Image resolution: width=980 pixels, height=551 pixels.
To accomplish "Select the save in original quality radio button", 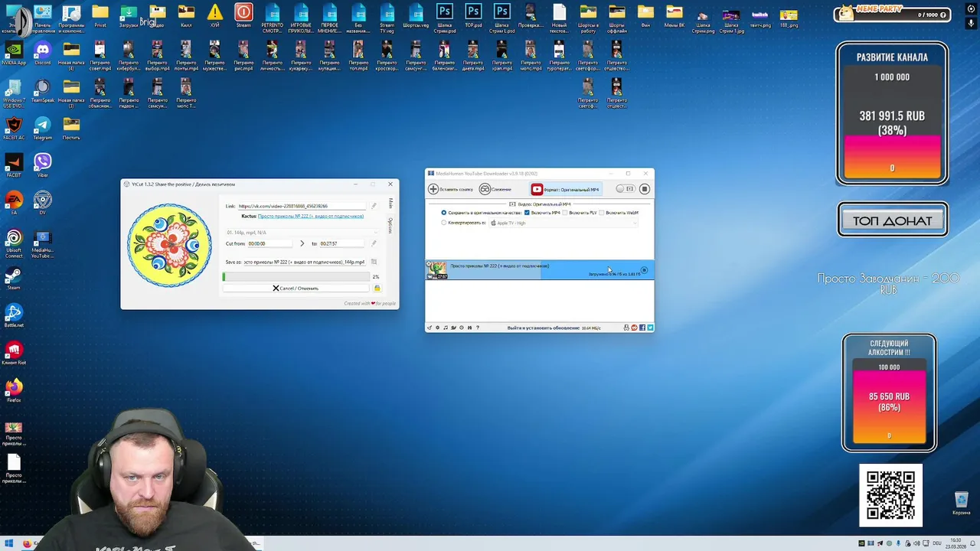I will click(444, 213).
